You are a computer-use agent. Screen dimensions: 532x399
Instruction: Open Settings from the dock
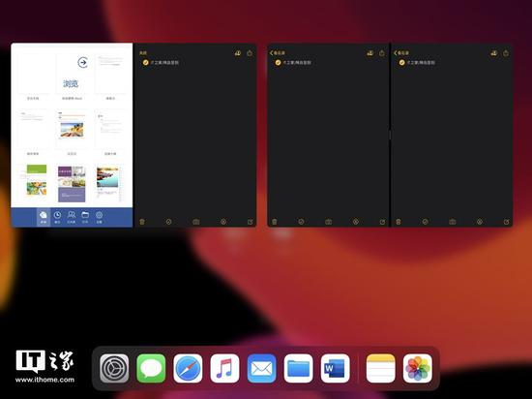pos(114,368)
